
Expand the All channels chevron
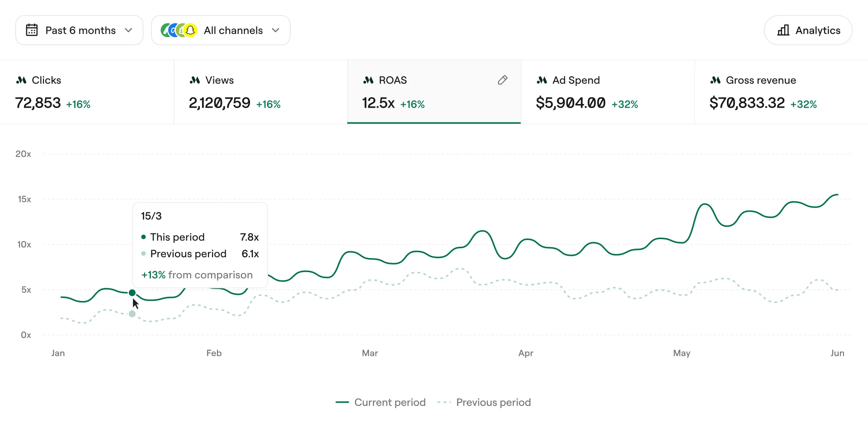[x=275, y=30]
